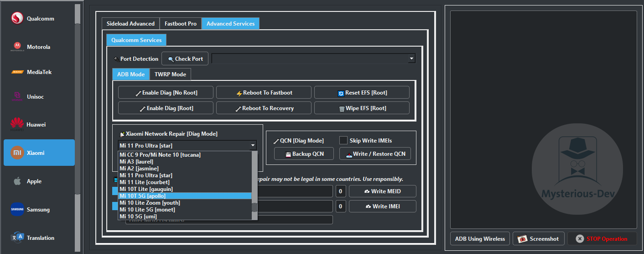644x254 pixels.
Task: Switch to the TWRP Mode tab
Action: coord(170,74)
